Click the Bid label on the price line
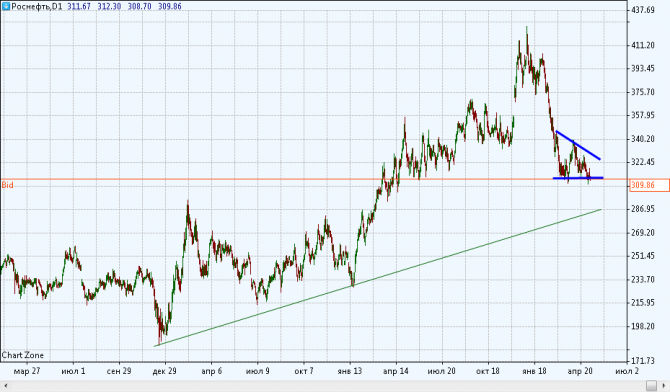Image resolution: width=670 pixels, height=392 pixels. coord(7,185)
